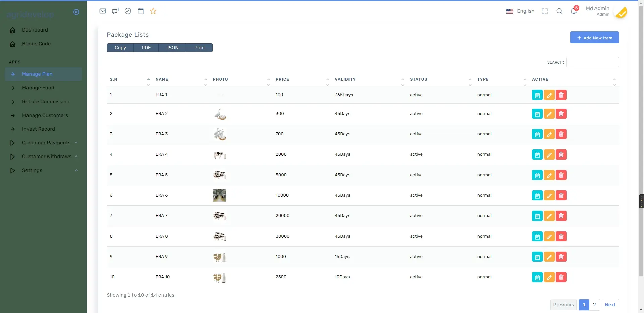Open Manage Customers in the sidebar
The height and width of the screenshot is (313, 644).
(x=45, y=115)
